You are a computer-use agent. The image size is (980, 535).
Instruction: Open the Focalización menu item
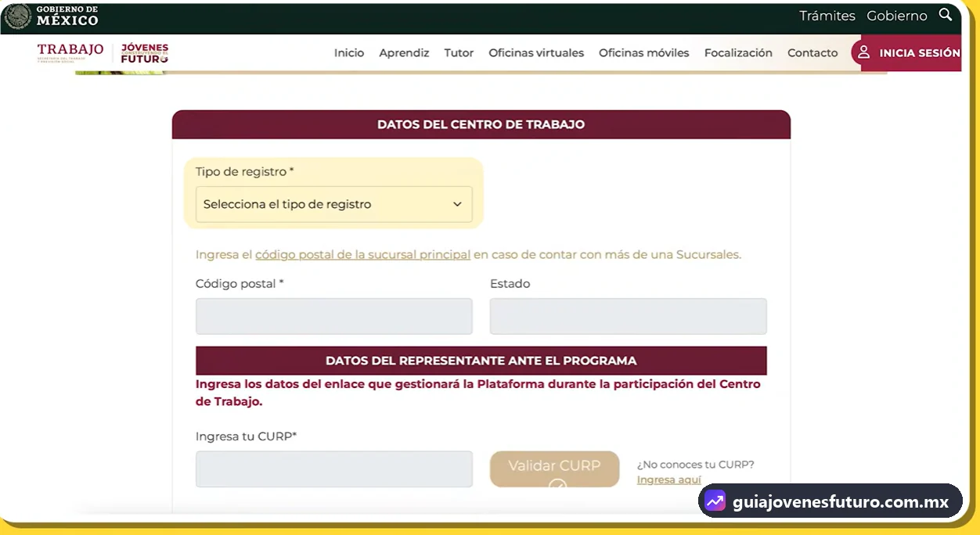click(x=738, y=53)
